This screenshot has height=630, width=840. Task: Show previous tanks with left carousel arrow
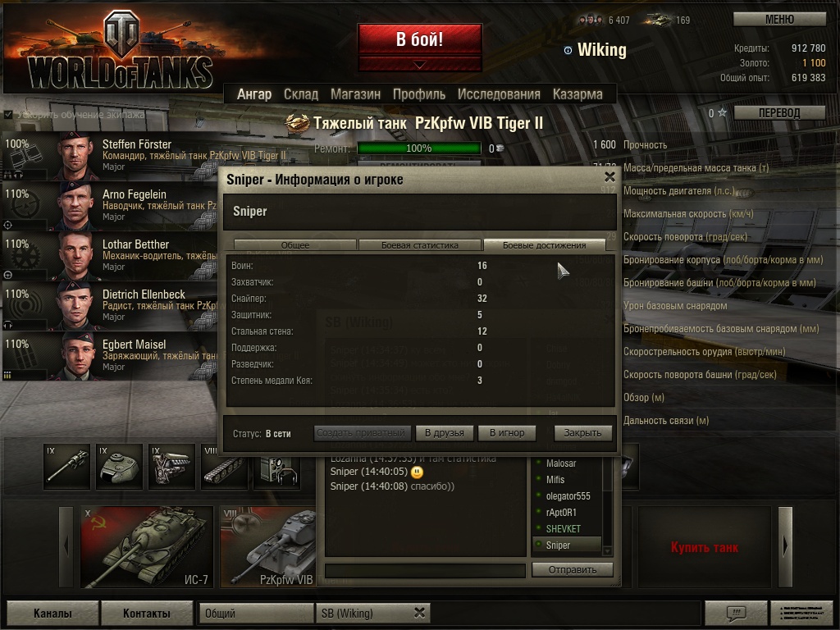pyautogui.click(x=66, y=546)
